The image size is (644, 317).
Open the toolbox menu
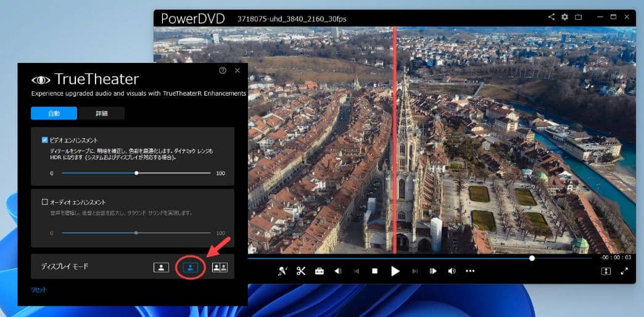tap(320, 271)
